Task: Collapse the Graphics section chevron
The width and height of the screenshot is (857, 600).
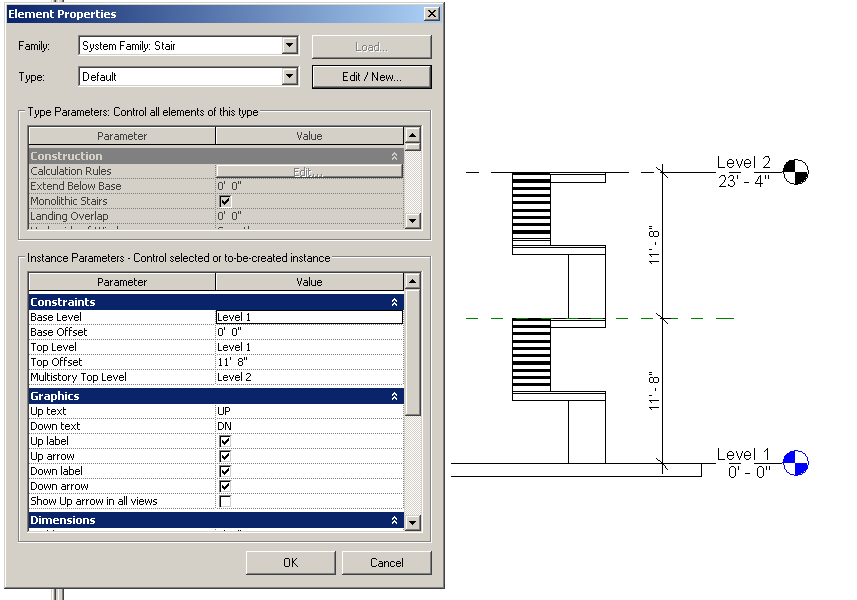Action: pos(394,396)
